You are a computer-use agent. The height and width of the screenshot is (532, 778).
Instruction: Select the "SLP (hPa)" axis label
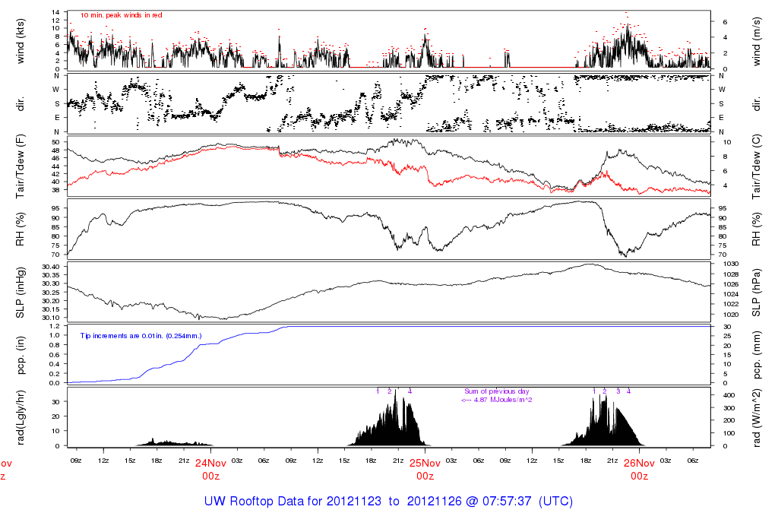[756, 293]
